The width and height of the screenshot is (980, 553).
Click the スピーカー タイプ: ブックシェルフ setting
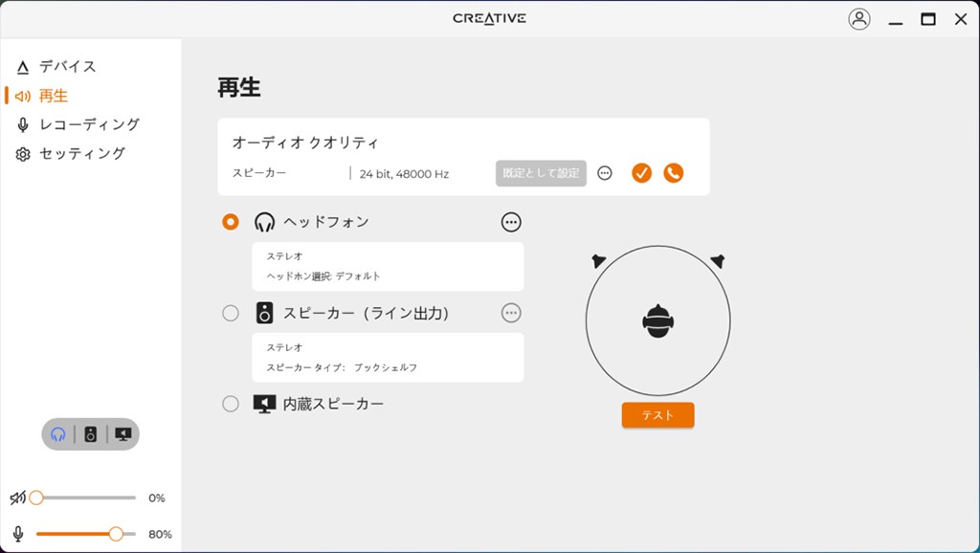click(x=342, y=367)
